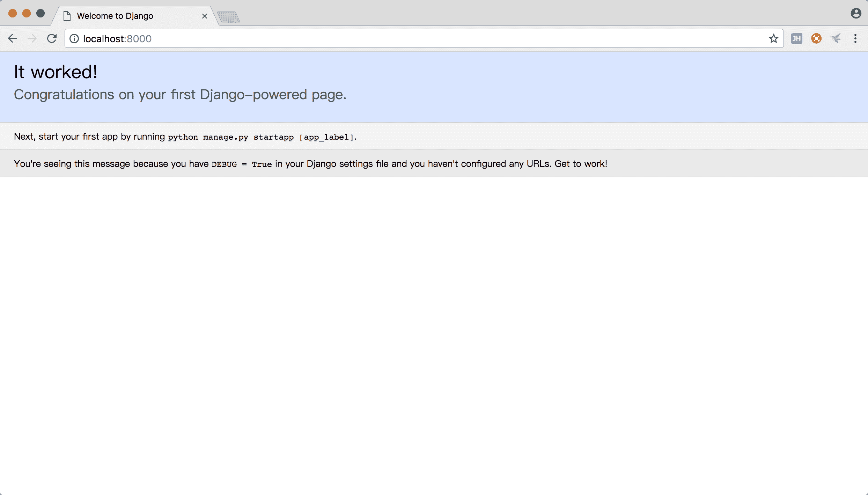
Task: Select the Welcome to Django tab
Action: [x=134, y=16]
